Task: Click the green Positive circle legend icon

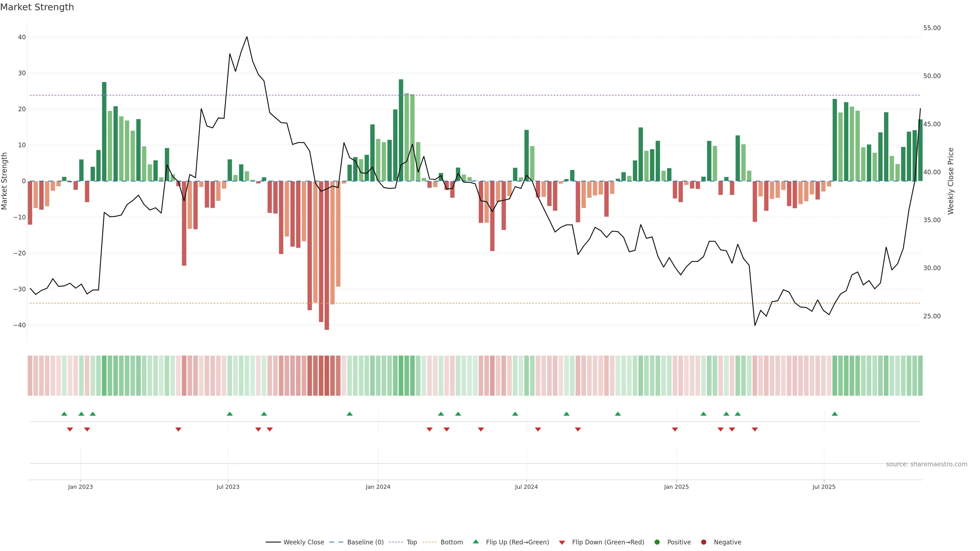Action: tap(657, 542)
